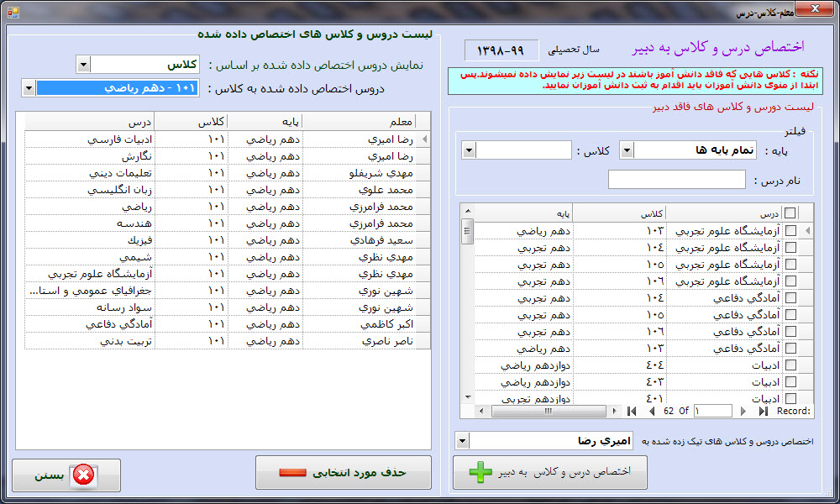Jump to last record in navigator
Screen dimensions: 840x504
763,411
